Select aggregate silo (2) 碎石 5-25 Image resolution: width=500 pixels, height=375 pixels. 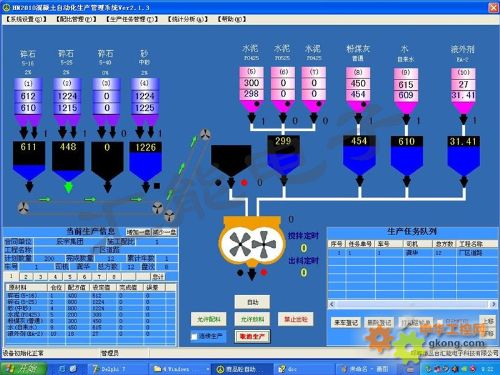67,101
